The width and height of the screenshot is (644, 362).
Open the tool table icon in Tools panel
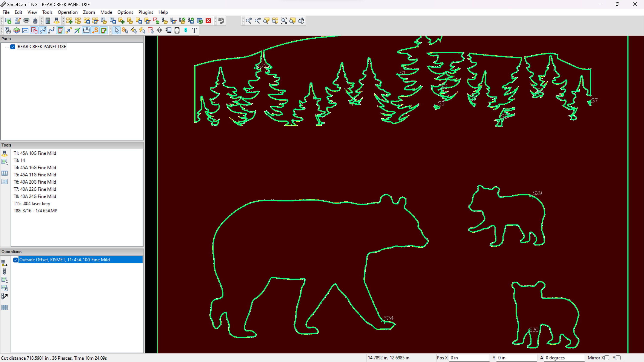point(5,173)
